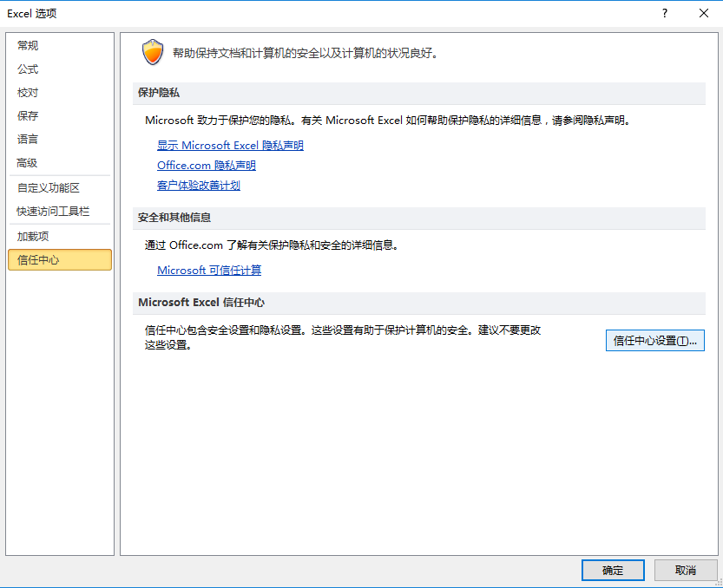Switch to the 加载项 category

[x=34, y=236]
